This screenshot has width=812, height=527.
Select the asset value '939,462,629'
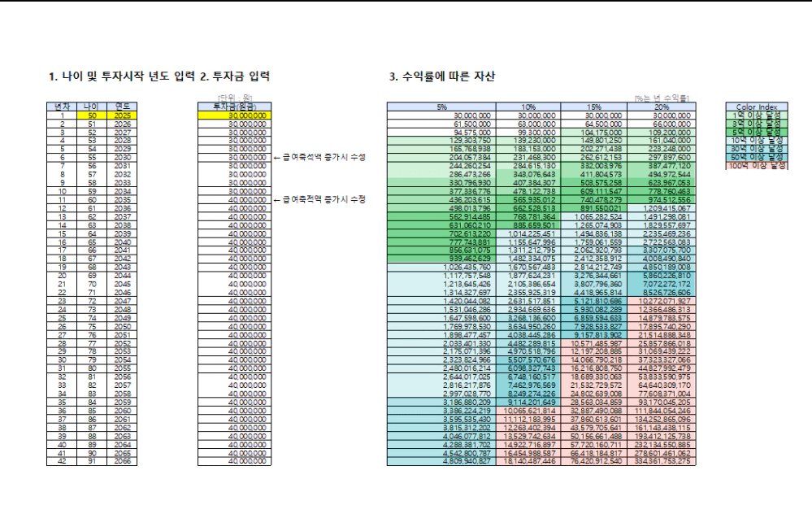pyautogui.click(x=441, y=259)
